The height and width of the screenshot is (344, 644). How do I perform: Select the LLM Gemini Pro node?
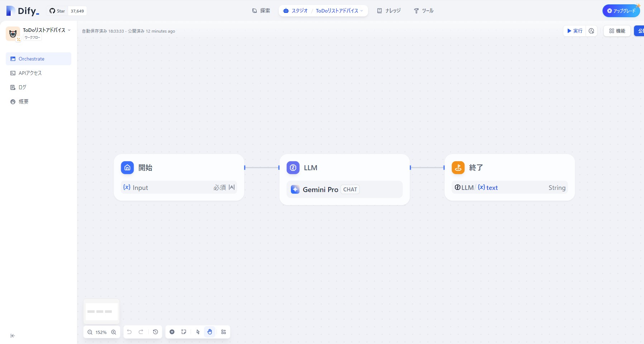[x=344, y=179]
